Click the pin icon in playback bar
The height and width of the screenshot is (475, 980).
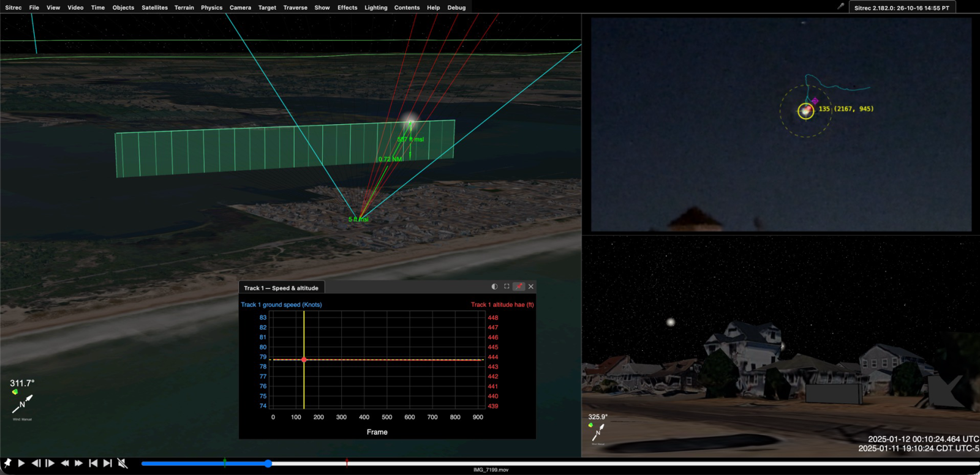click(7, 463)
